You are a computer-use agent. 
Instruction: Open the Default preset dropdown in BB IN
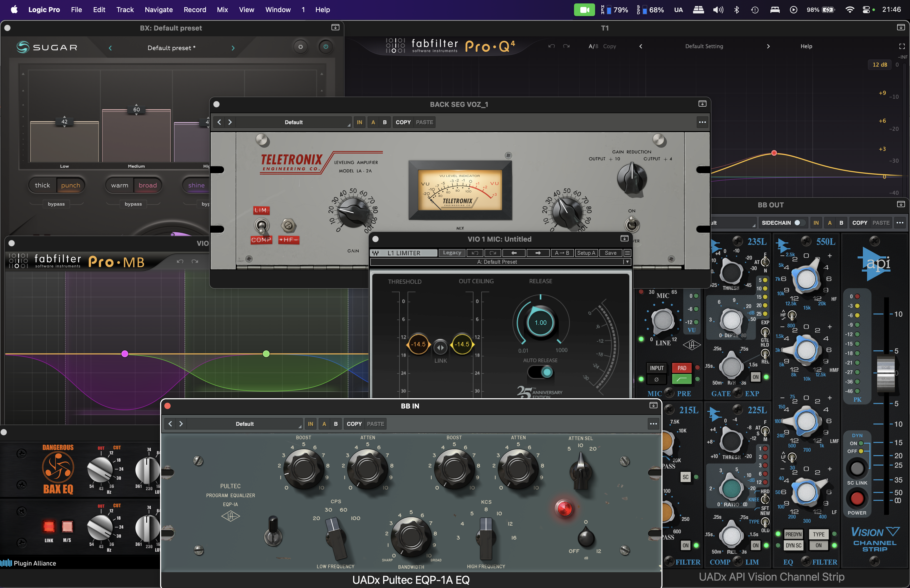coord(245,424)
